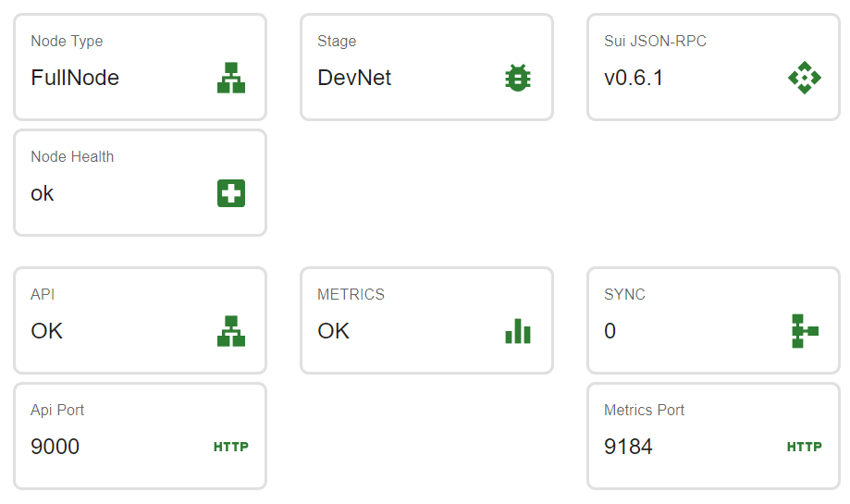
Task: Click the Api Port label
Action: [x=57, y=411]
